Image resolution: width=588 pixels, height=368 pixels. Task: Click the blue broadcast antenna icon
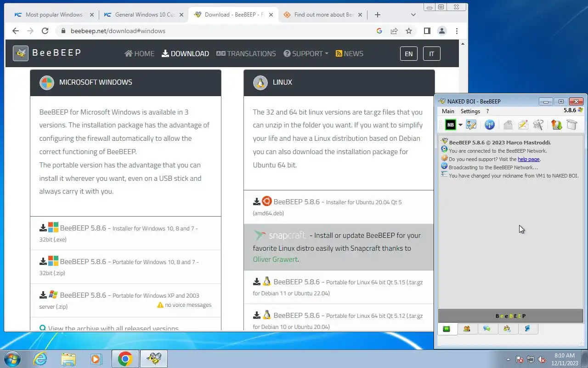tap(489, 125)
